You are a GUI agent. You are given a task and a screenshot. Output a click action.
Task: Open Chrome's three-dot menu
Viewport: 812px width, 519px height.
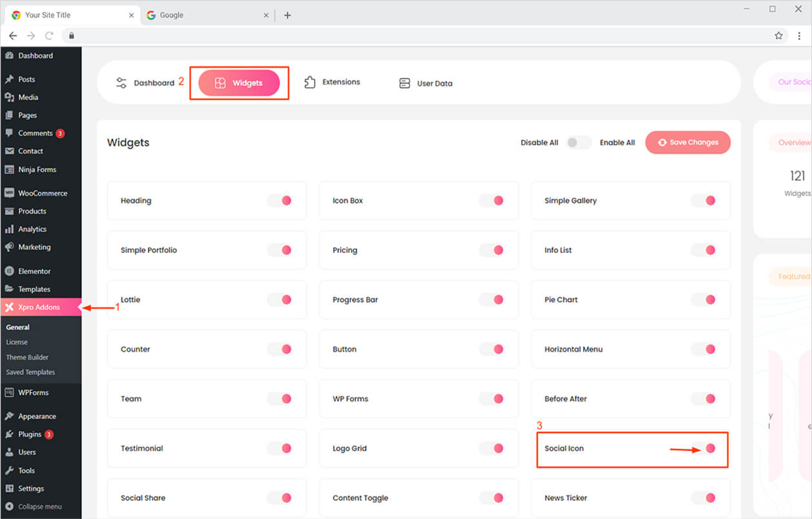pyautogui.click(x=799, y=36)
